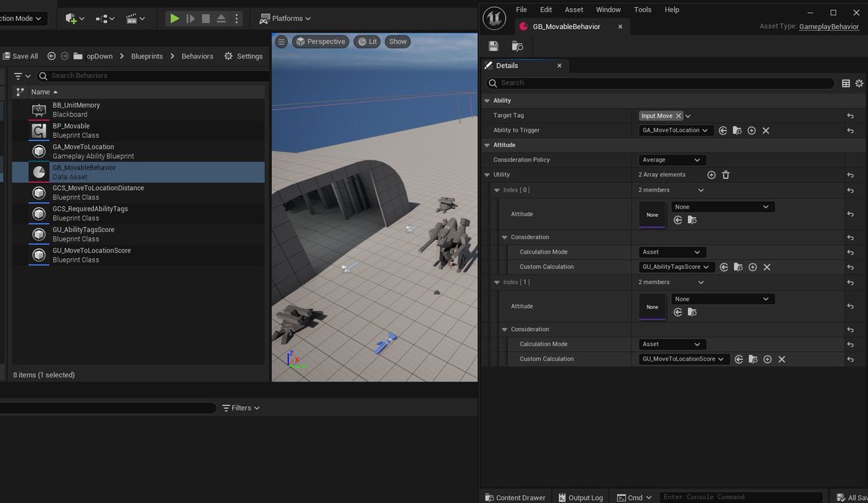Screen dimensions: 868x503
Task: Open the Quick Add actor menu
Action: pos(69,19)
